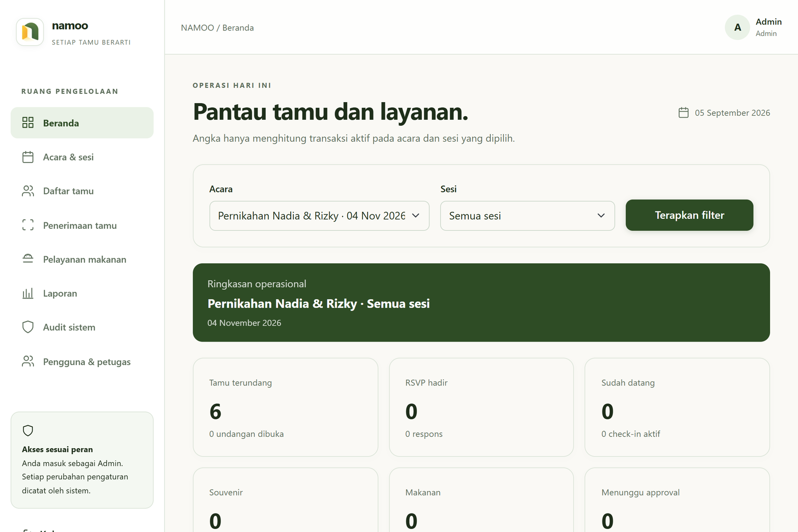Click the Acara & sesi calendar icon

[x=28, y=157]
